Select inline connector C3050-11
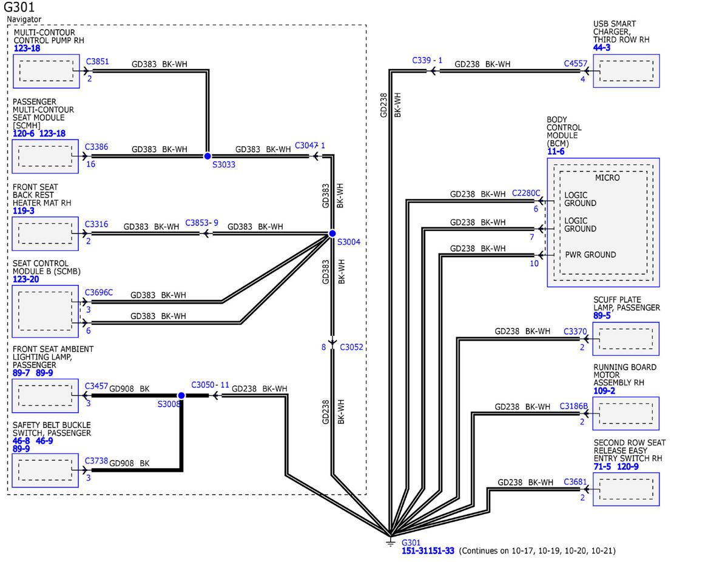Viewport: 728px width, 562px height. point(210,385)
